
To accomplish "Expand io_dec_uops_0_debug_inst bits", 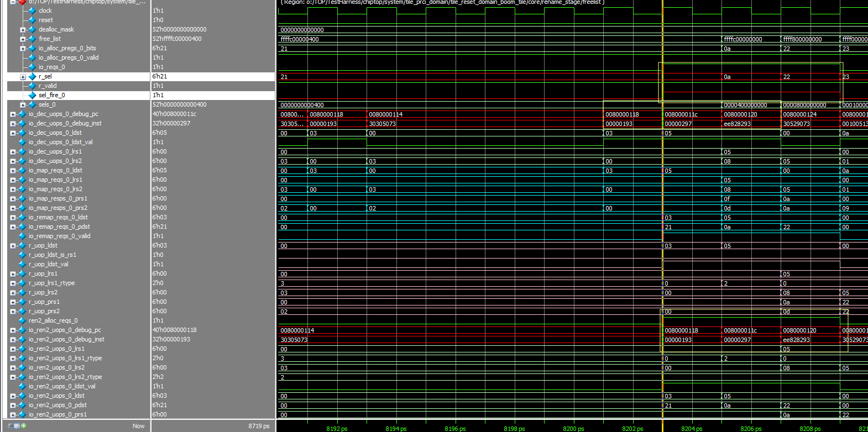I will tap(13, 124).
